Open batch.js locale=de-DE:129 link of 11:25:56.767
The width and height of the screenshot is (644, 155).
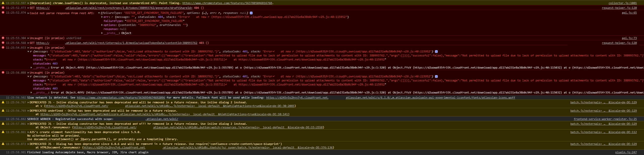pyautogui.click(x=603, y=102)
